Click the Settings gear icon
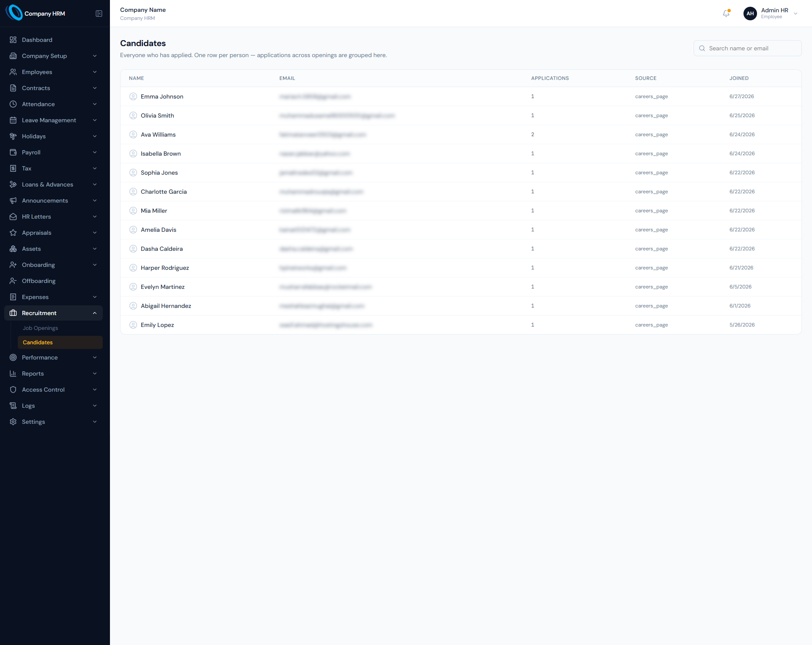 pos(13,422)
